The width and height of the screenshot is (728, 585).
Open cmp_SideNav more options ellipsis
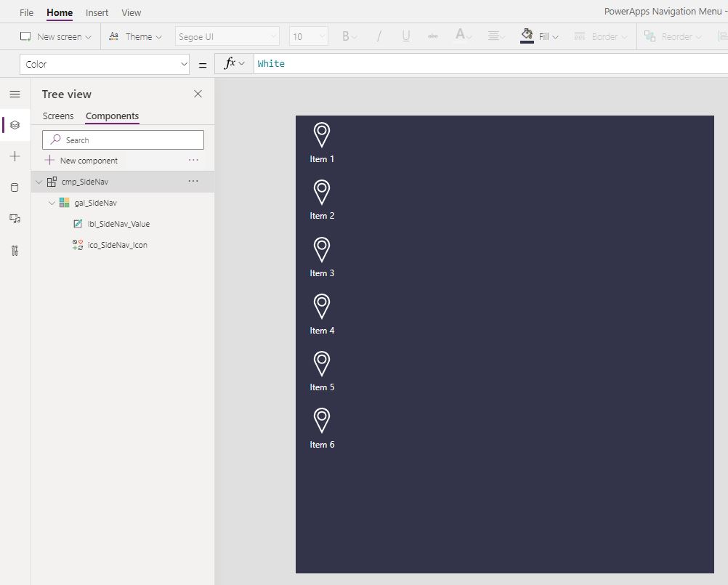point(193,181)
